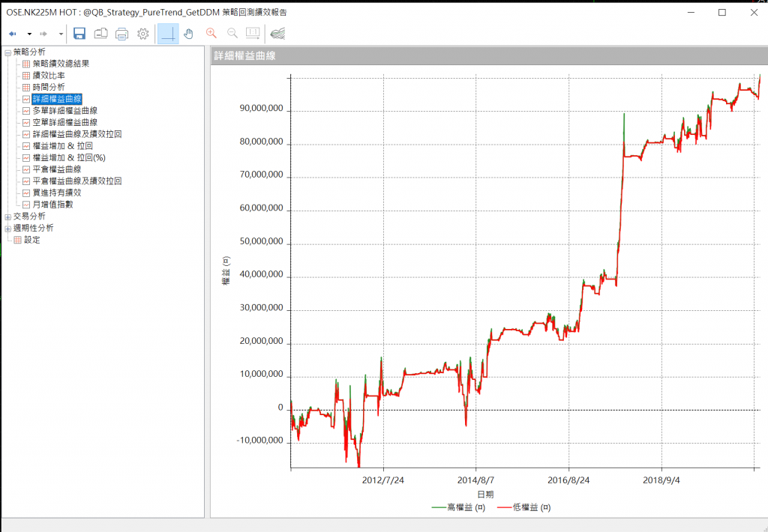768x532 pixels.
Task: Open the back-history dropdown arrow
Action: pyautogui.click(x=29, y=34)
